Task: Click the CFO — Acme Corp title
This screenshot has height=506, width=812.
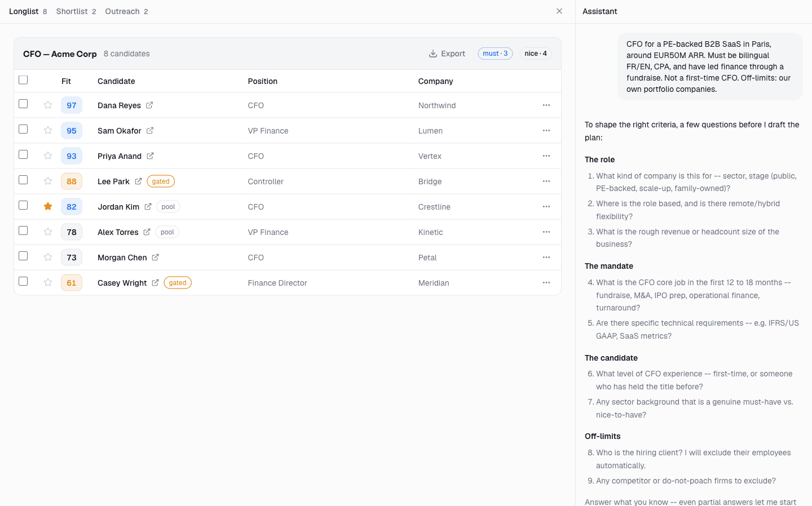Action: click(60, 54)
